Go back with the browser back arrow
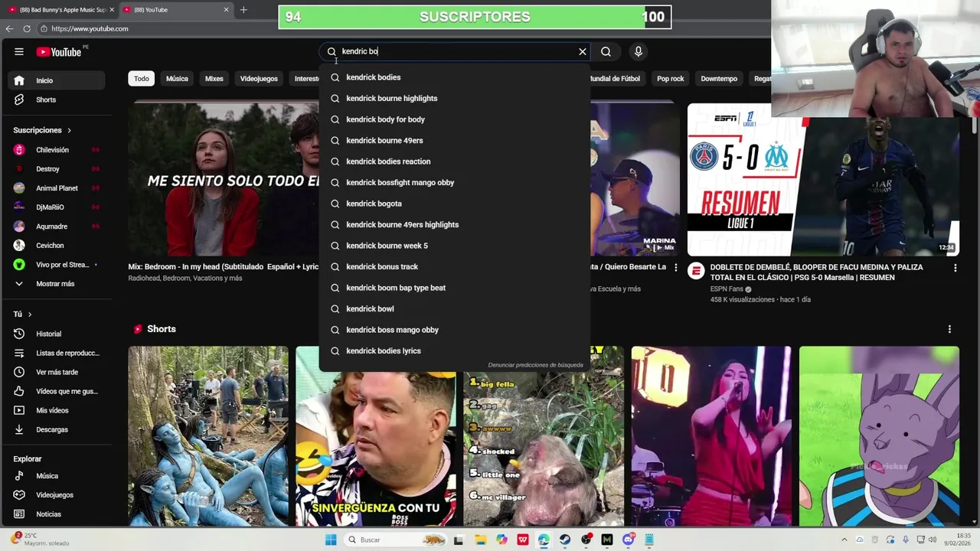Screen dimensions: 980x551 [9, 28]
